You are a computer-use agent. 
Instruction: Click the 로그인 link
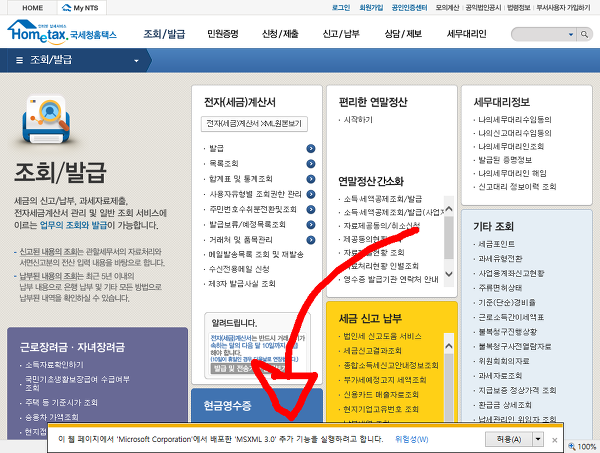pyautogui.click(x=341, y=8)
